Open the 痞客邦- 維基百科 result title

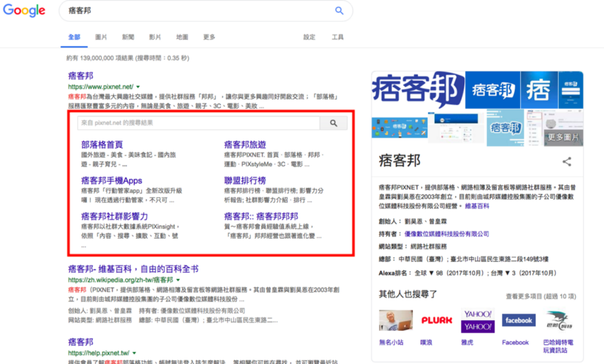tap(134, 269)
